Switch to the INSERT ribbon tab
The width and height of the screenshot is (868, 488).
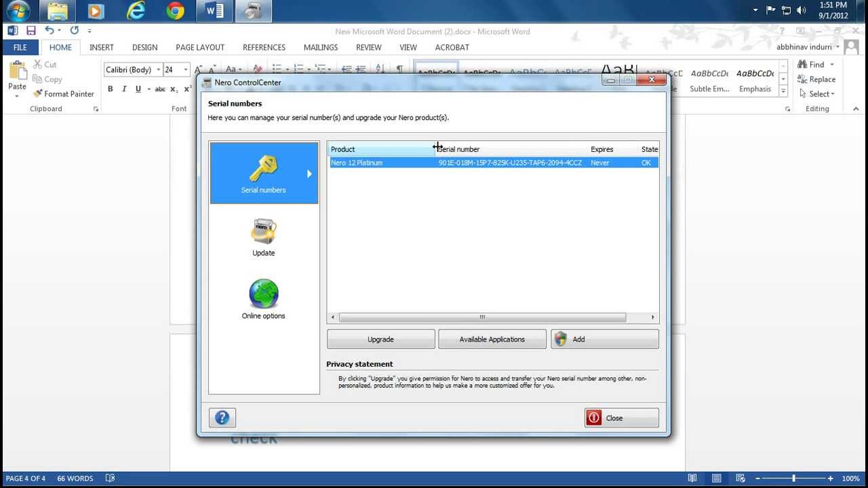[x=102, y=47]
